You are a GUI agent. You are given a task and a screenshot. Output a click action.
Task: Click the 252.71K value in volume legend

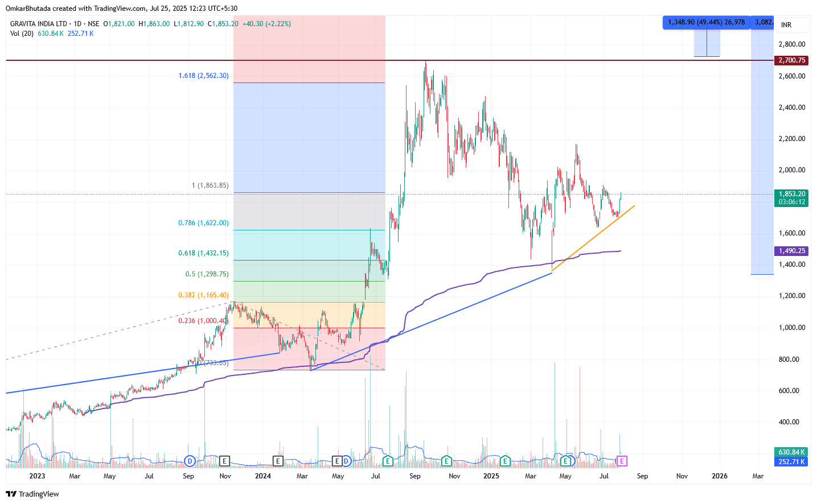pyautogui.click(x=81, y=34)
